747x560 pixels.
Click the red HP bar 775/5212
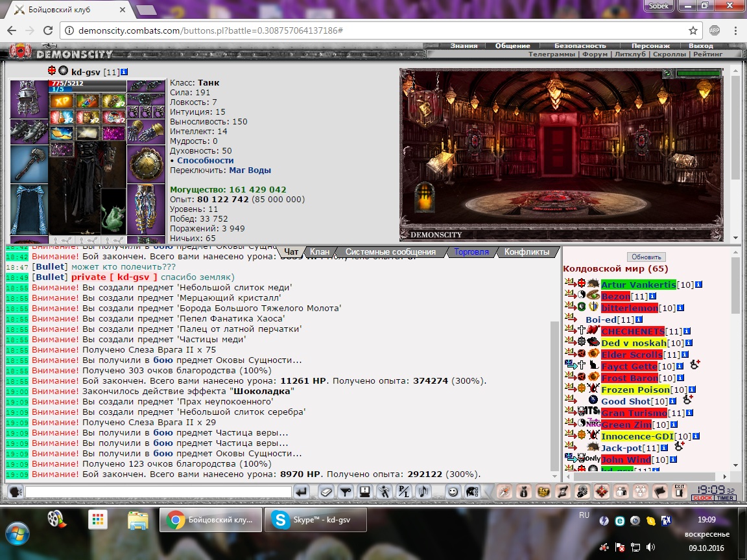(87, 84)
